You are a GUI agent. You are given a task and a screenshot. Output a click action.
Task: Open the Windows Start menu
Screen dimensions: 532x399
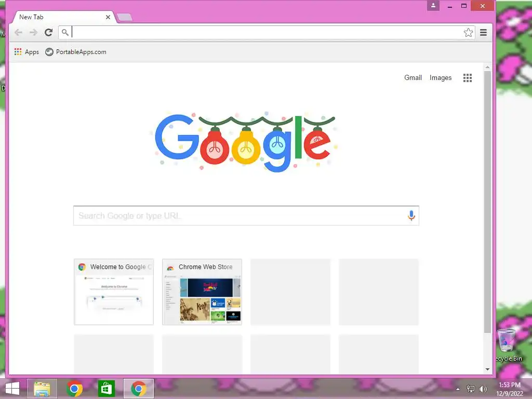pos(12,389)
